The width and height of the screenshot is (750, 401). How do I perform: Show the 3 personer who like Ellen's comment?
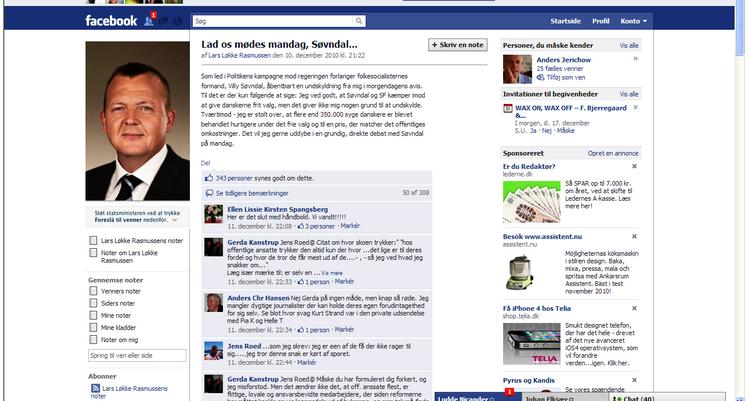tap(320, 226)
